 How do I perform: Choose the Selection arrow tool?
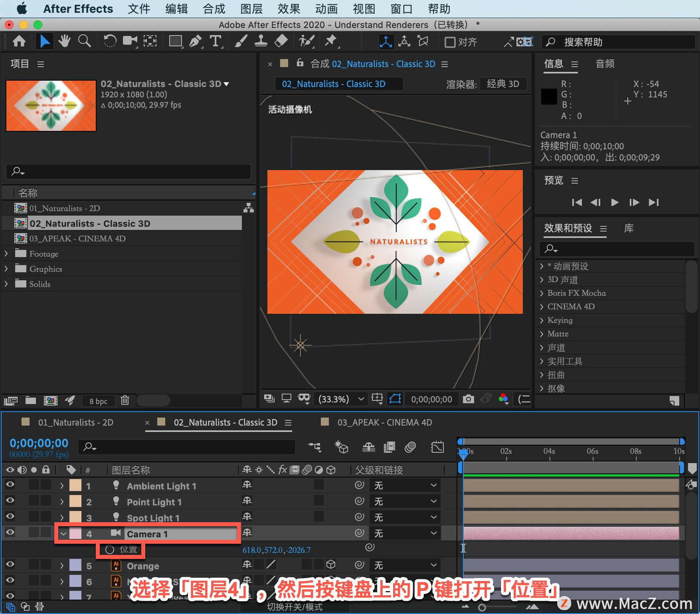pos(45,41)
